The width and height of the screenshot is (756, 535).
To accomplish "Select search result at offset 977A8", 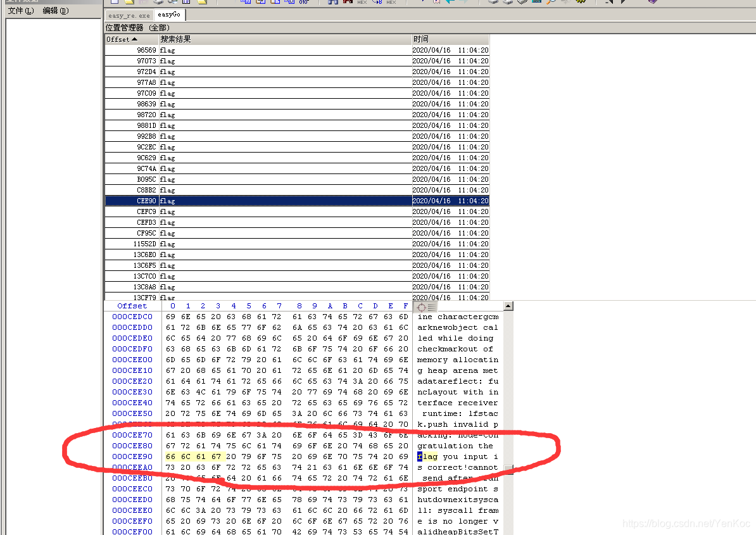I will [297, 82].
